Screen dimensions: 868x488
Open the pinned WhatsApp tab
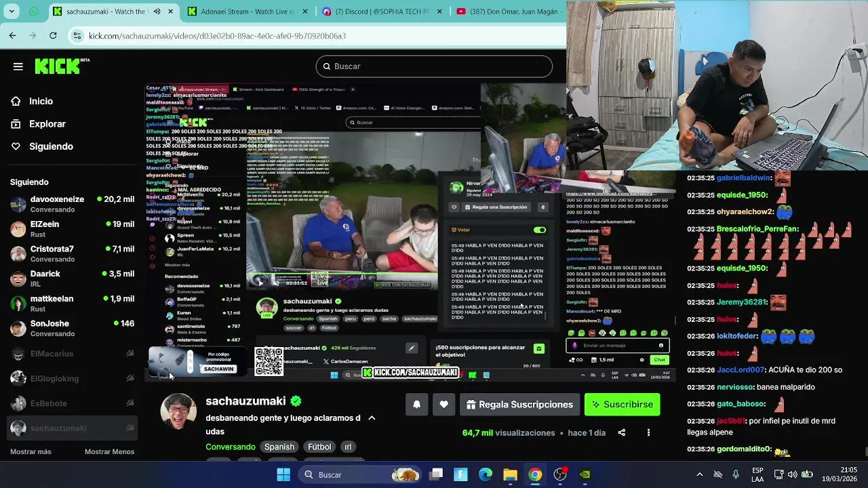click(x=34, y=12)
